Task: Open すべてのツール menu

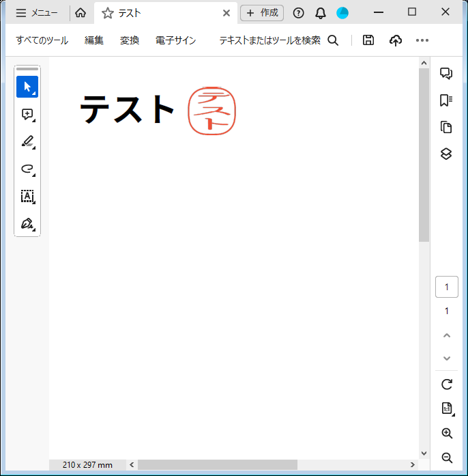Action: (x=42, y=40)
